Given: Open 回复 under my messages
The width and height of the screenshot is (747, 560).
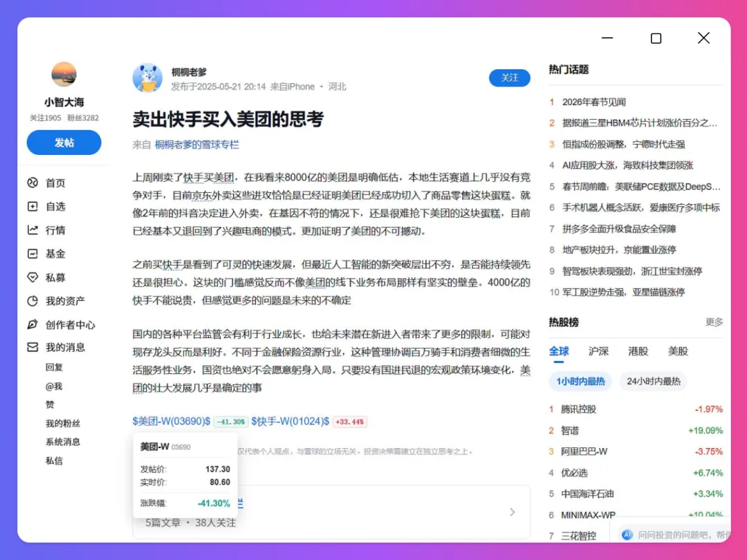Looking at the screenshot, I should pos(55,367).
